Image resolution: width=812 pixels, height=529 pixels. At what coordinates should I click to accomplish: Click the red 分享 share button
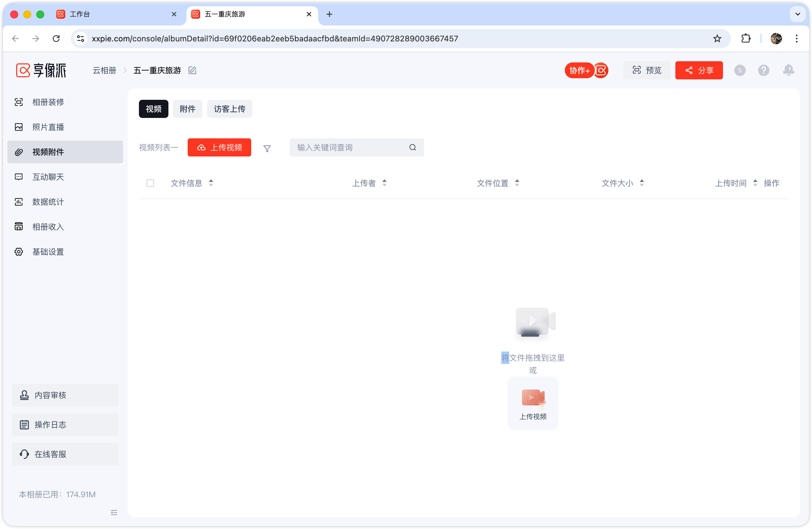tap(699, 70)
